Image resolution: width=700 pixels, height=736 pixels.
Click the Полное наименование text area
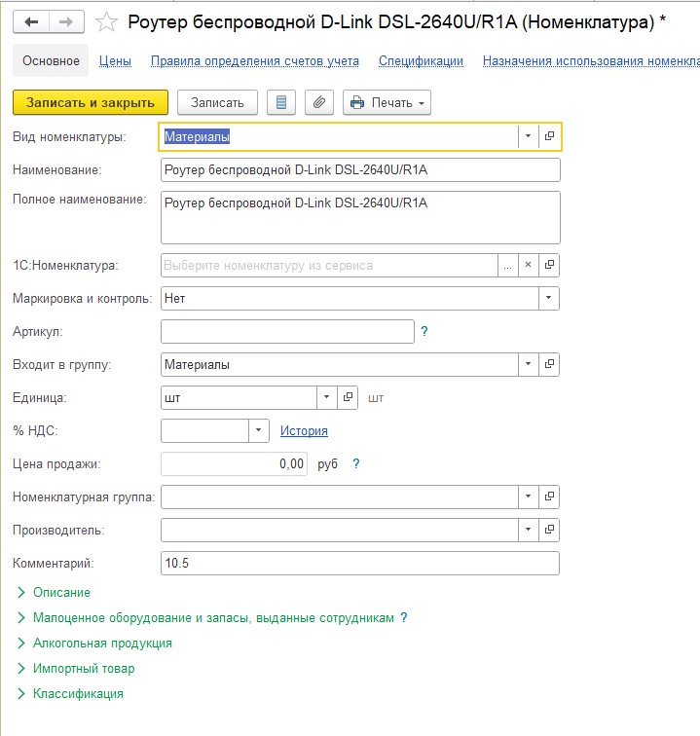[360, 217]
